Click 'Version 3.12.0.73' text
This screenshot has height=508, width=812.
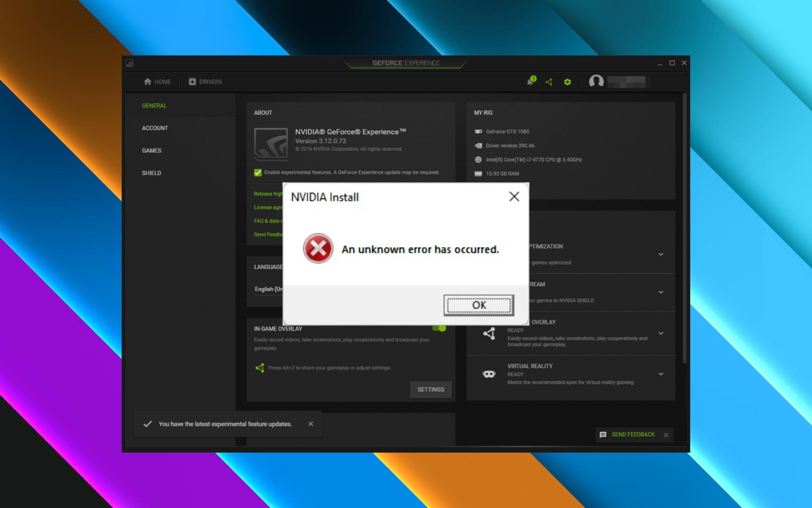(x=321, y=141)
